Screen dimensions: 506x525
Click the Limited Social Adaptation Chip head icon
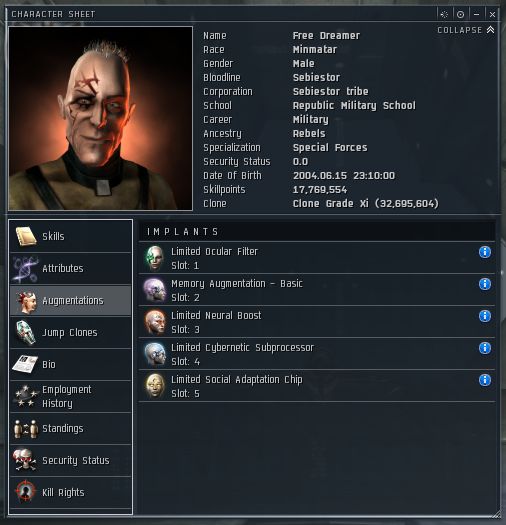155,386
